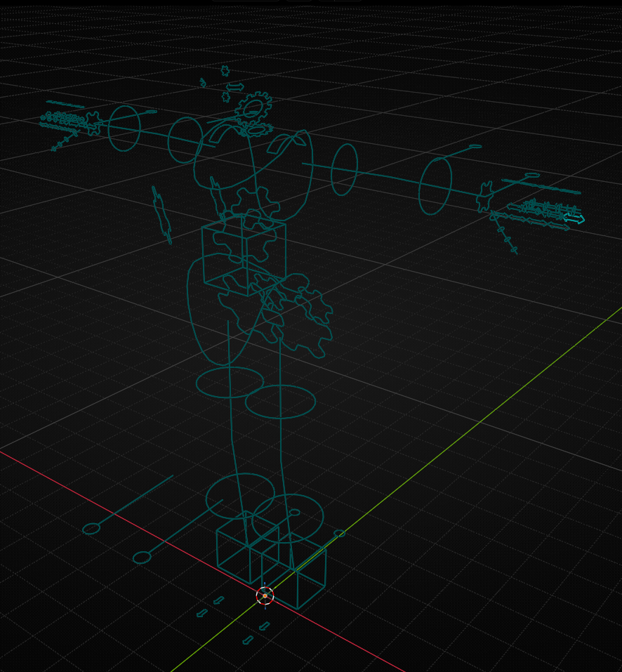Select the double-headed arrow widget above the head gear

point(234,87)
